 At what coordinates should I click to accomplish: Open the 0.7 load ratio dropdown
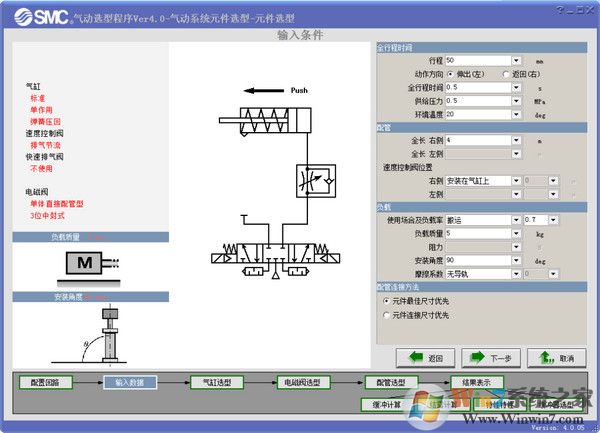[553, 220]
